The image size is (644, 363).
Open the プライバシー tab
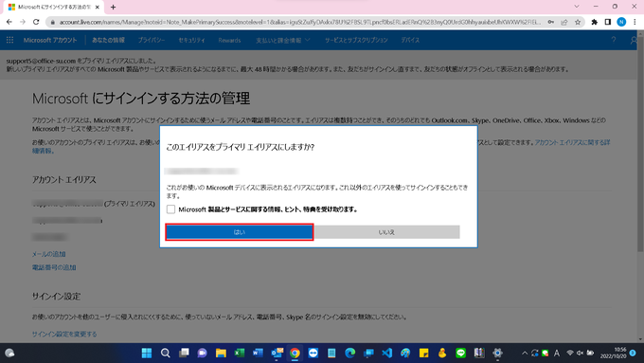pos(152,40)
